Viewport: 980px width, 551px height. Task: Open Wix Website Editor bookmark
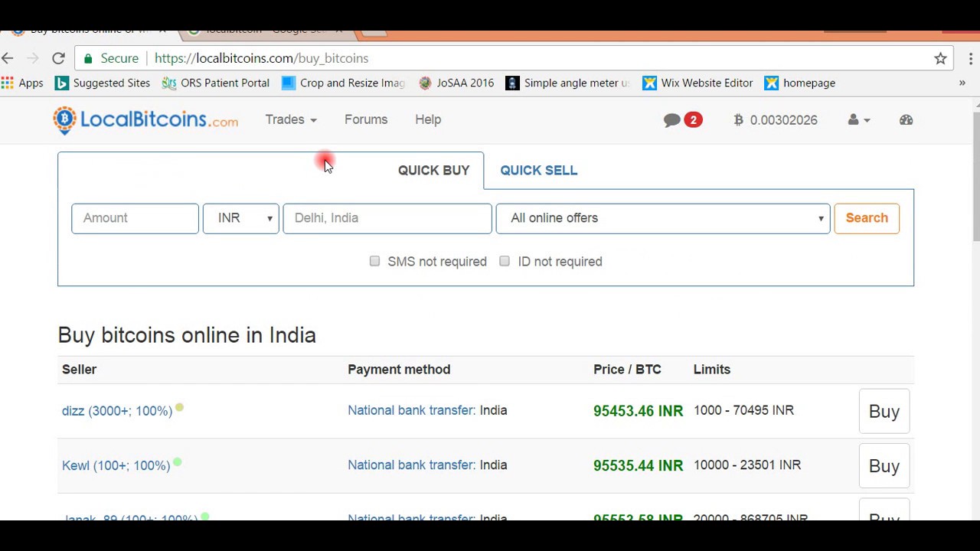point(697,83)
